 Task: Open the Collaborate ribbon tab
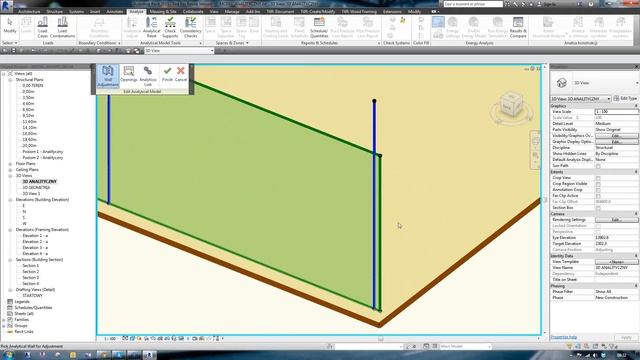coord(193,11)
